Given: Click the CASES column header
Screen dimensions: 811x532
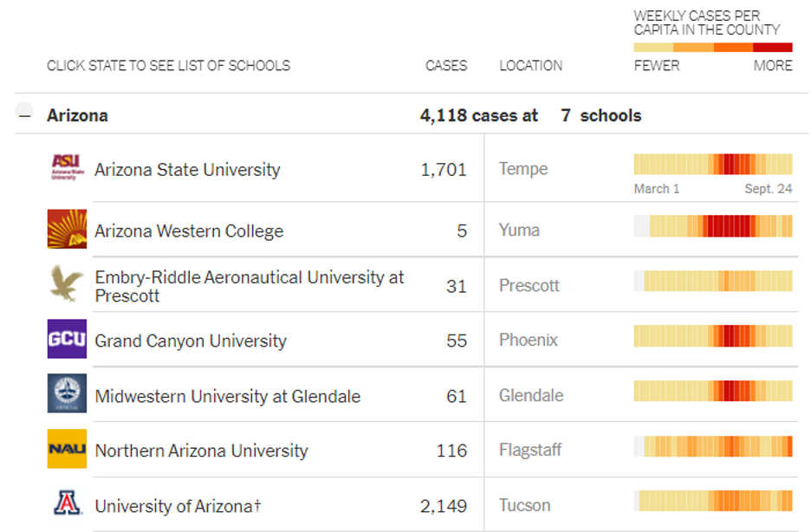Looking at the screenshot, I should click(x=446, y=66).
